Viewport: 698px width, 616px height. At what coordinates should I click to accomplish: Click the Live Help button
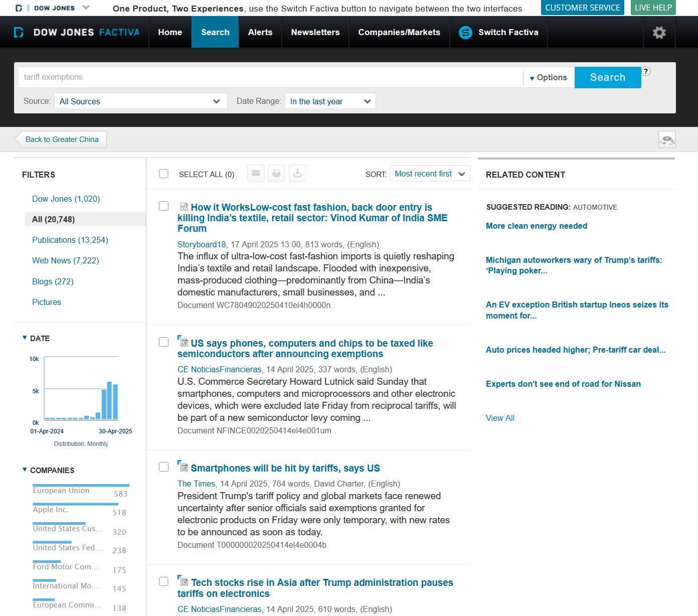(x=653, y=8)
